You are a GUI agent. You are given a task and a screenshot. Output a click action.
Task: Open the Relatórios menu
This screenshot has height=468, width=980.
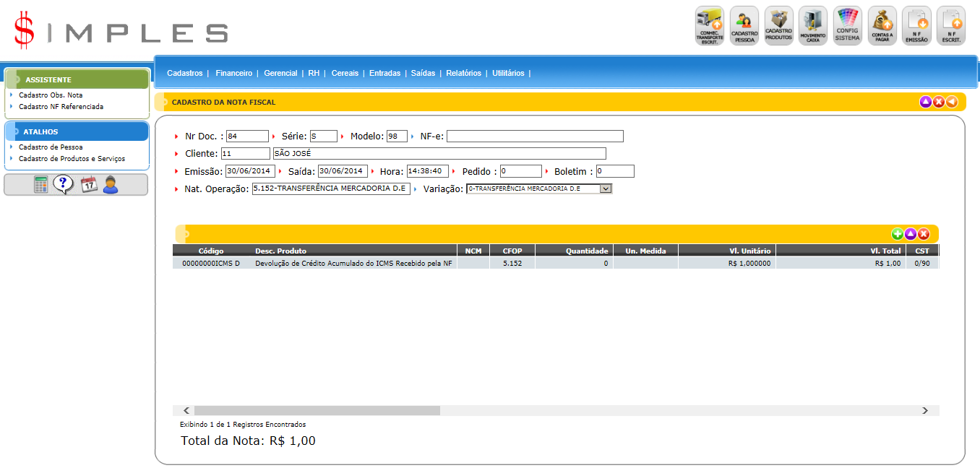463,73
